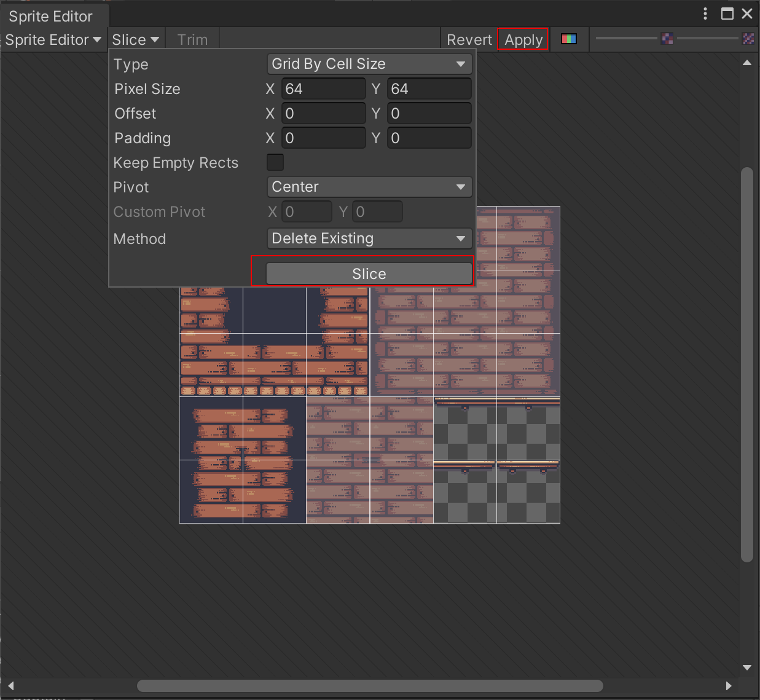Select the Padding Y input field

pyautogui.click(x=429, y=138)
